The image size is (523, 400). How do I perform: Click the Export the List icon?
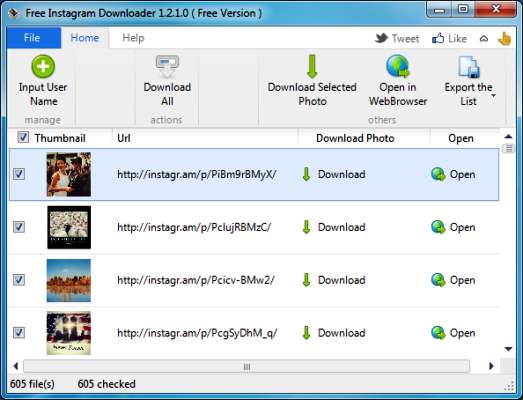point(469,67)
